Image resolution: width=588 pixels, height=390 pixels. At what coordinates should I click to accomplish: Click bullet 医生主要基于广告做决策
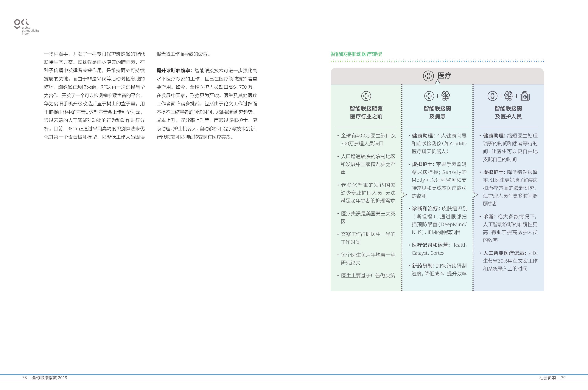pos(366,276)
